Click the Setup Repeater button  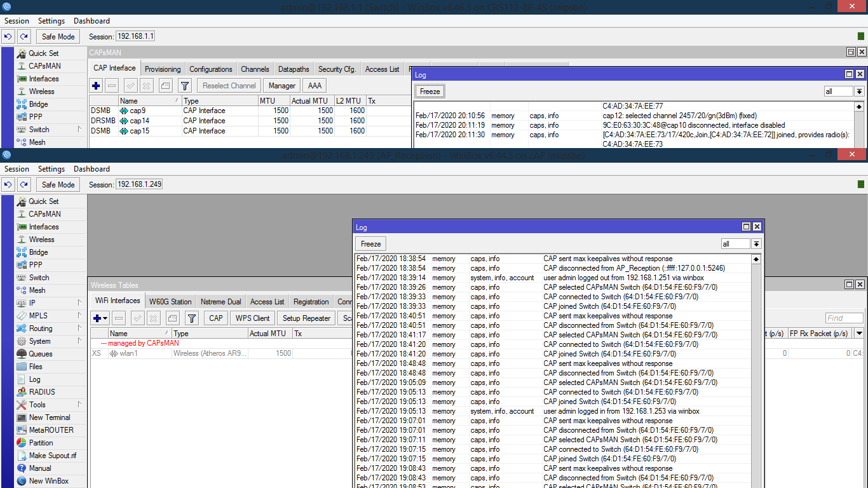point(306,318)
